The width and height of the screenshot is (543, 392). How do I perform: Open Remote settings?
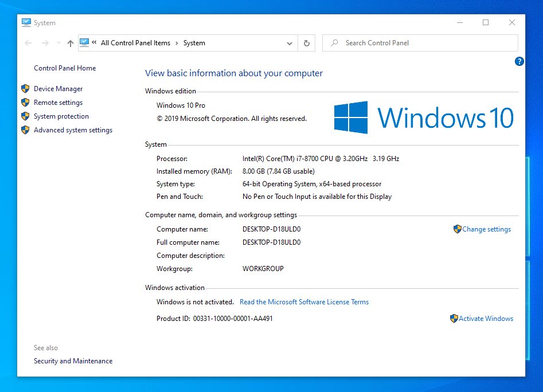pyautogui.click(x=58, y=103)
